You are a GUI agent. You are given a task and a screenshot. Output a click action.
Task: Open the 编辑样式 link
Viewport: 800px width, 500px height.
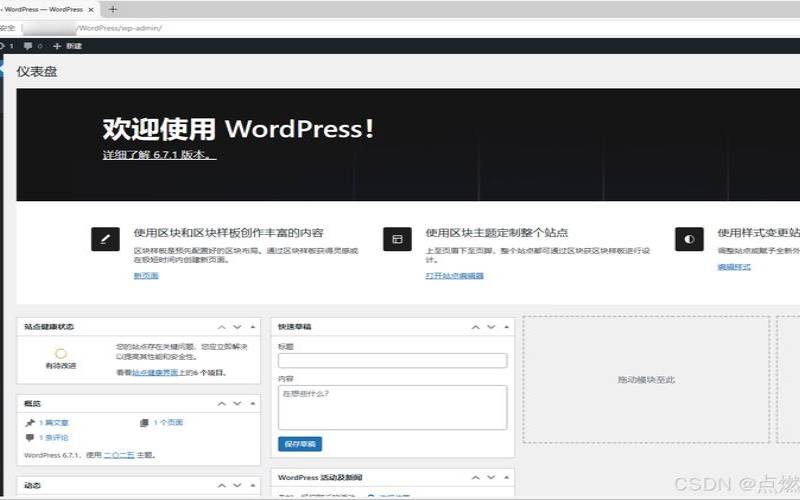click(x=734, y=266)
